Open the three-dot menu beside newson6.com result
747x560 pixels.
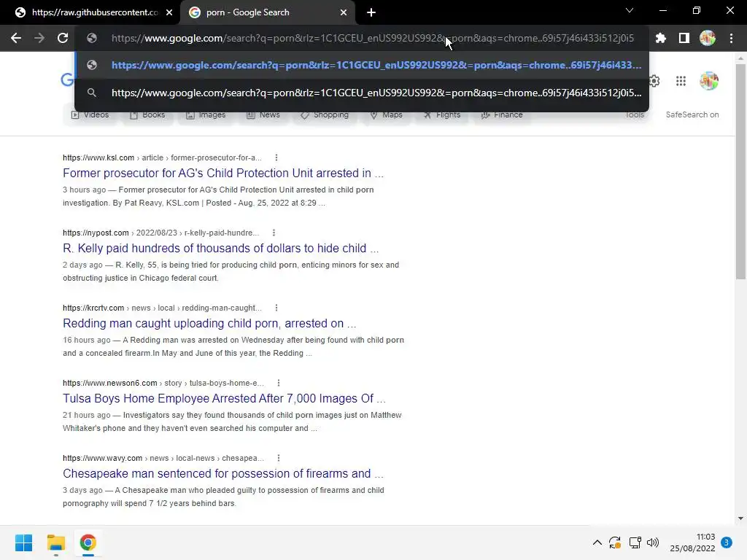click(279, 384)
